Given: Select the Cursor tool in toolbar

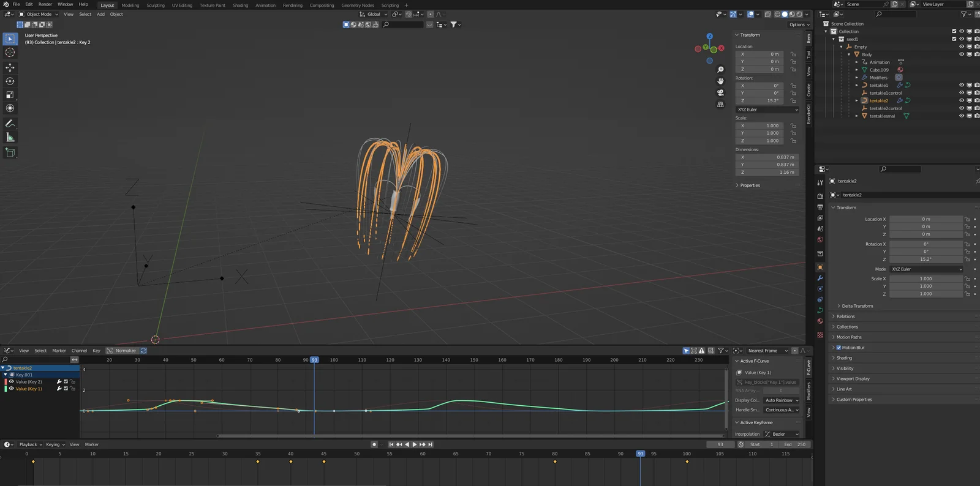Looking at the screenshot, I should pyautogui.click(x=10, y=53).
